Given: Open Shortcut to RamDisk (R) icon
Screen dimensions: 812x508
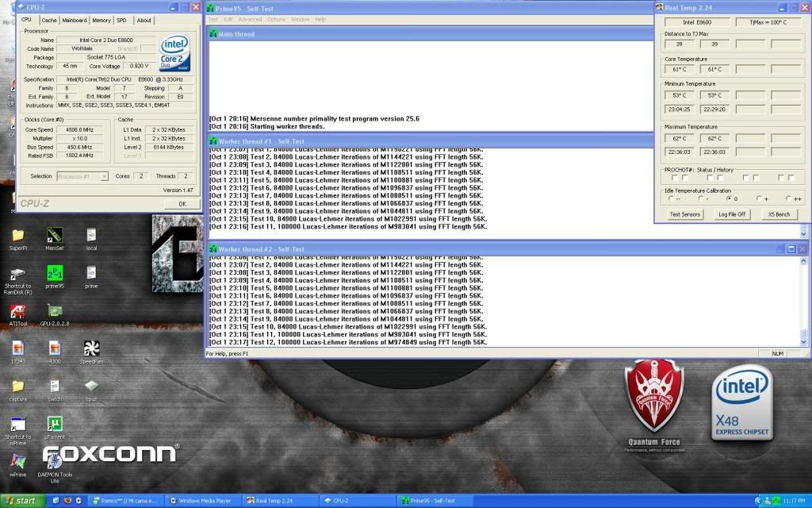Looking at the screenshot, I should click(x=17, y=273).
